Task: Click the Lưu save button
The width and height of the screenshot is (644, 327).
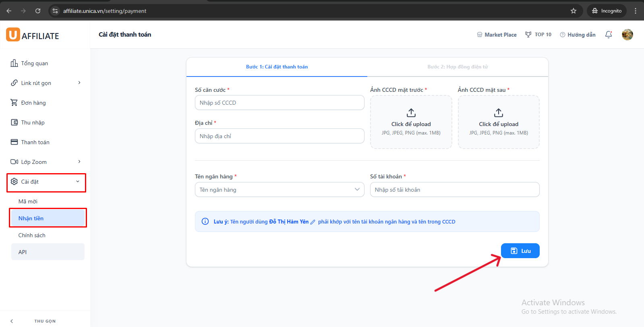Action: pos(520,251)
